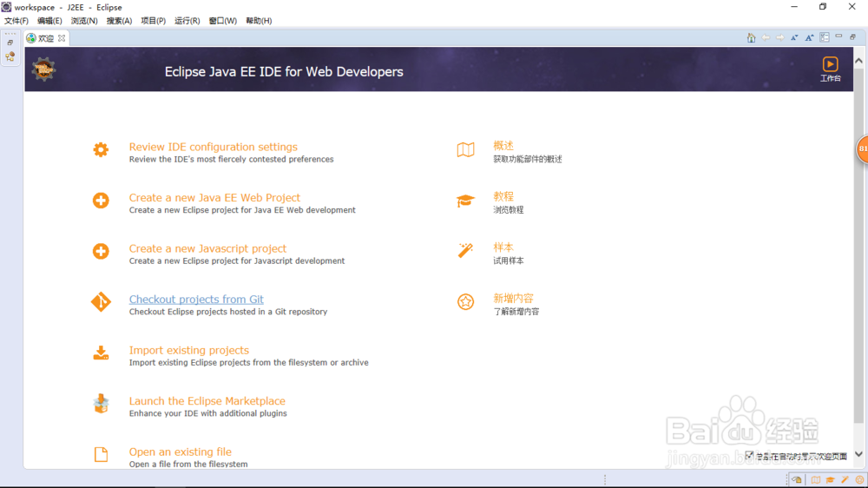Open Review IDE configuration settings link
This screenshot has width=868, height=488.
214,147
